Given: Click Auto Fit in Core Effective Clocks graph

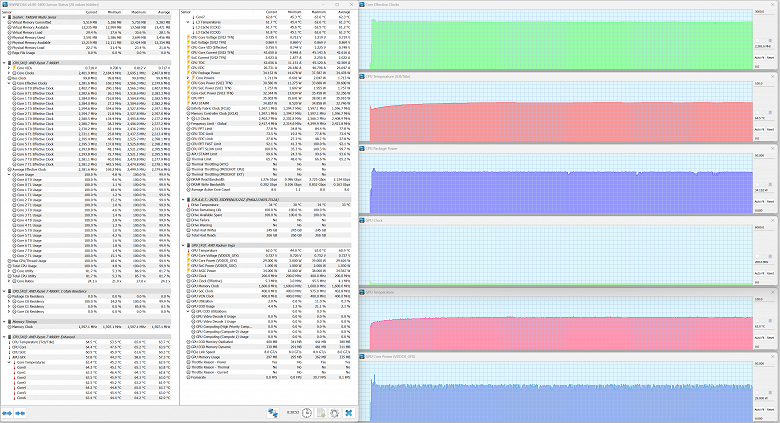Looking at the screenshot, I should click(x=759, y=58).
